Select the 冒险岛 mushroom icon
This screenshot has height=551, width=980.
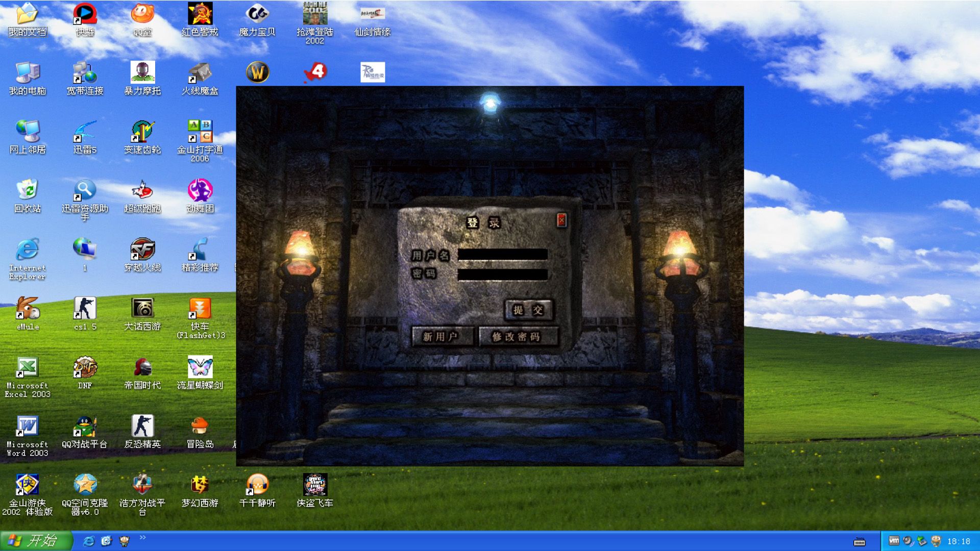pyautogui.click(x=200, y=432)
